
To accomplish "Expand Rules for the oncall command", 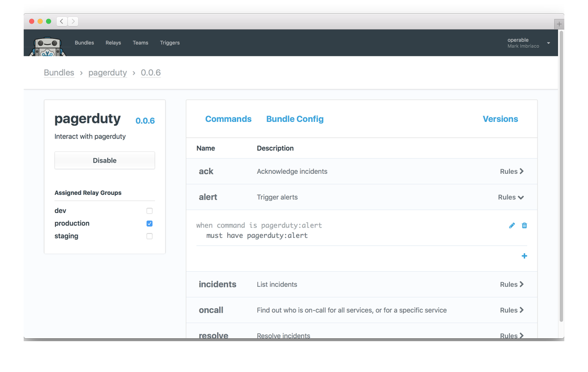I will [512, 310].
